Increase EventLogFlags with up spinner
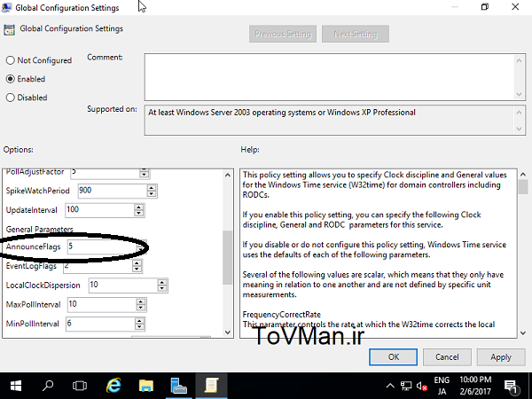532x399 pixels. coord(137,263)
